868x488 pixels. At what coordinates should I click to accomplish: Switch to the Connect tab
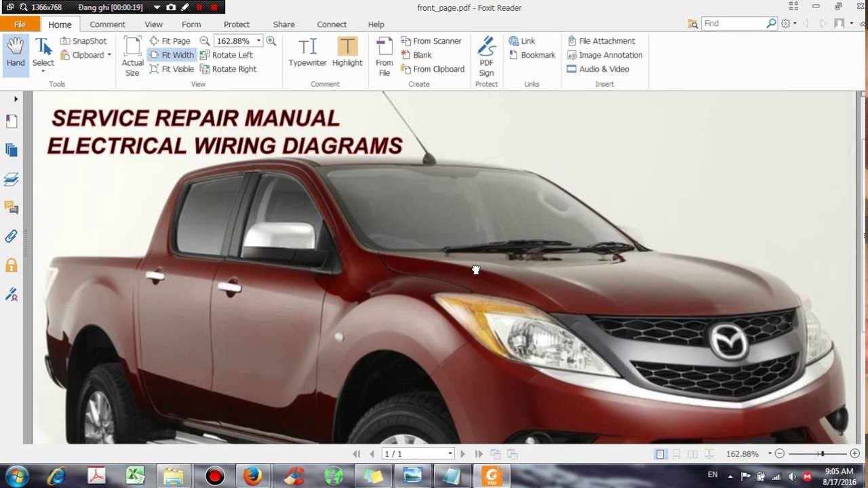pyautogui.click(x=332, y=24)
